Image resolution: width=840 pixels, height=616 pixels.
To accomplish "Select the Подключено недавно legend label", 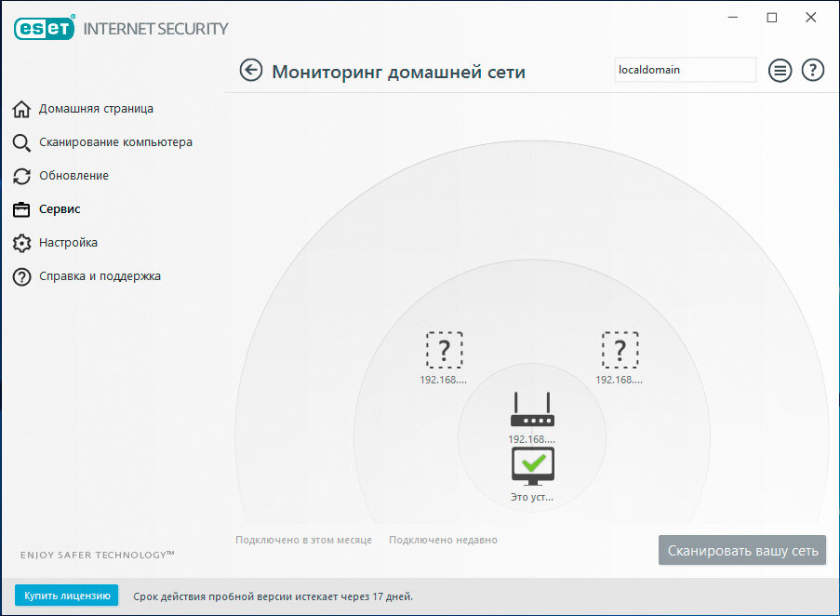I will [x=443, y=540].
